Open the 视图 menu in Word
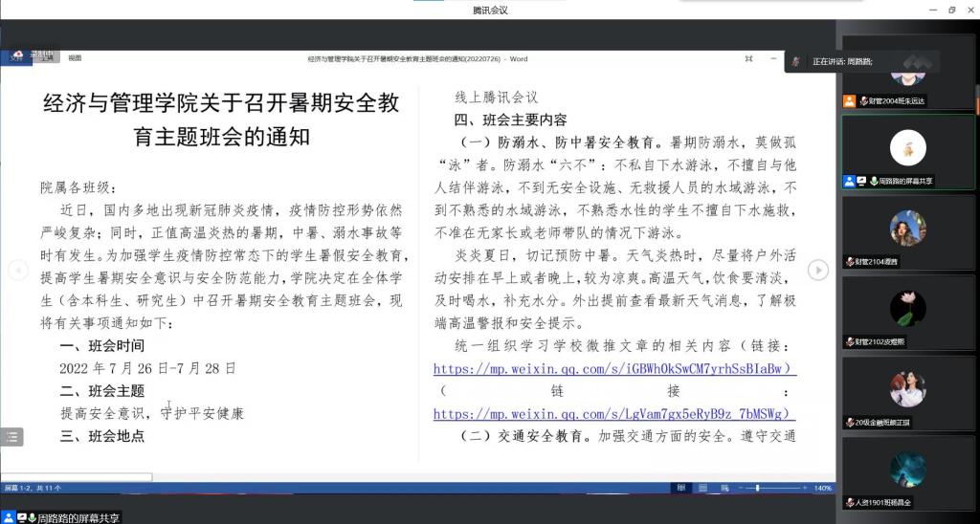The image size is (980, 524). pyautogui.click(x=75, y=58)
